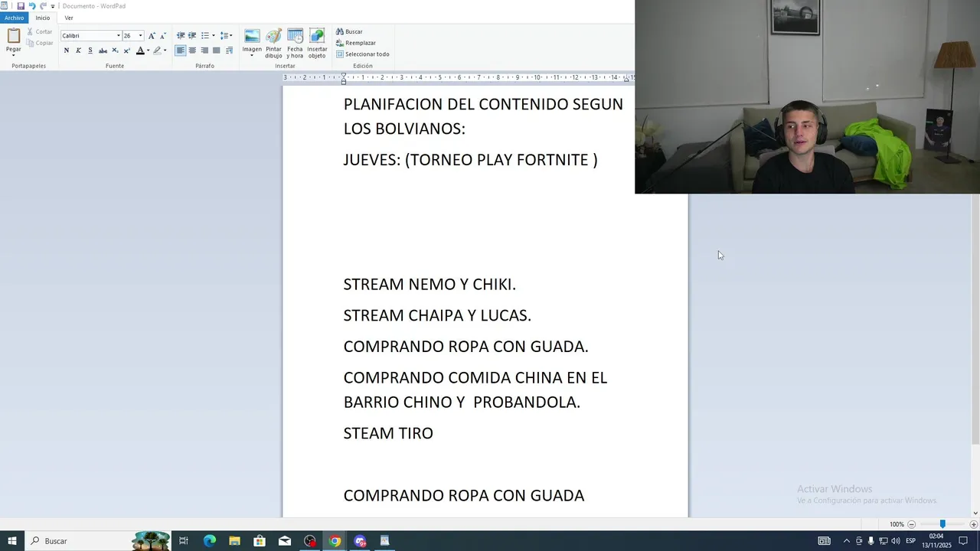Expand the bullet list style arrow

coord(213,36)
